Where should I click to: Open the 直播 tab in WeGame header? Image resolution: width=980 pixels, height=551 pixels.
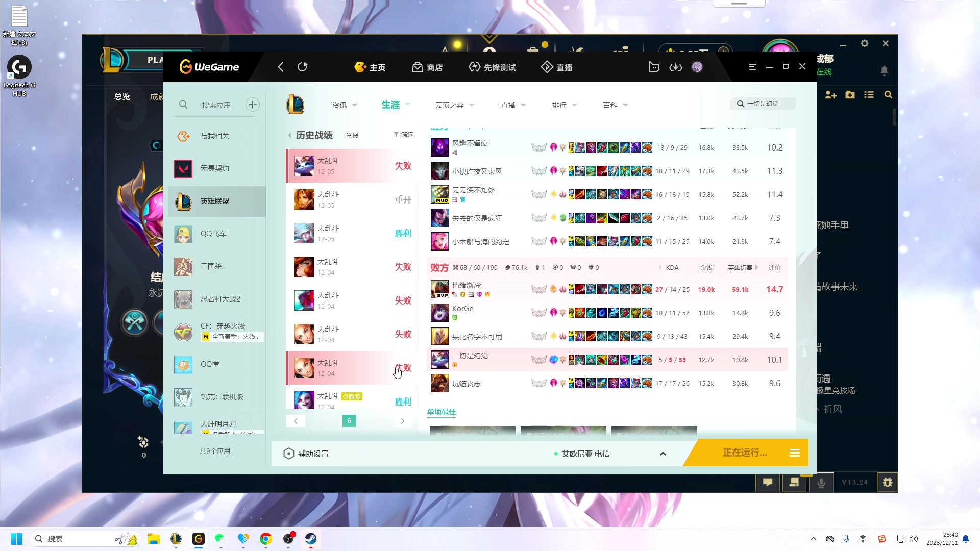tap(557, 67)
